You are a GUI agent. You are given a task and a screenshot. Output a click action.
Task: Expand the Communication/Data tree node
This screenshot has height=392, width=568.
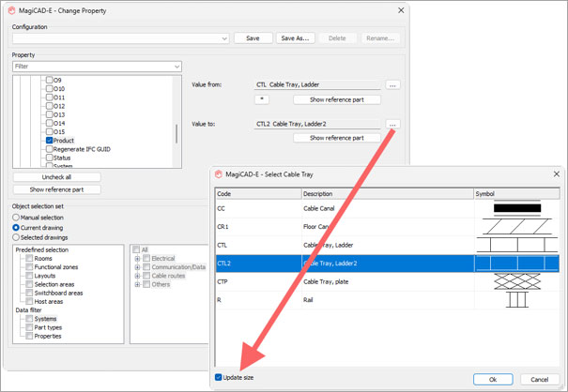137,267
